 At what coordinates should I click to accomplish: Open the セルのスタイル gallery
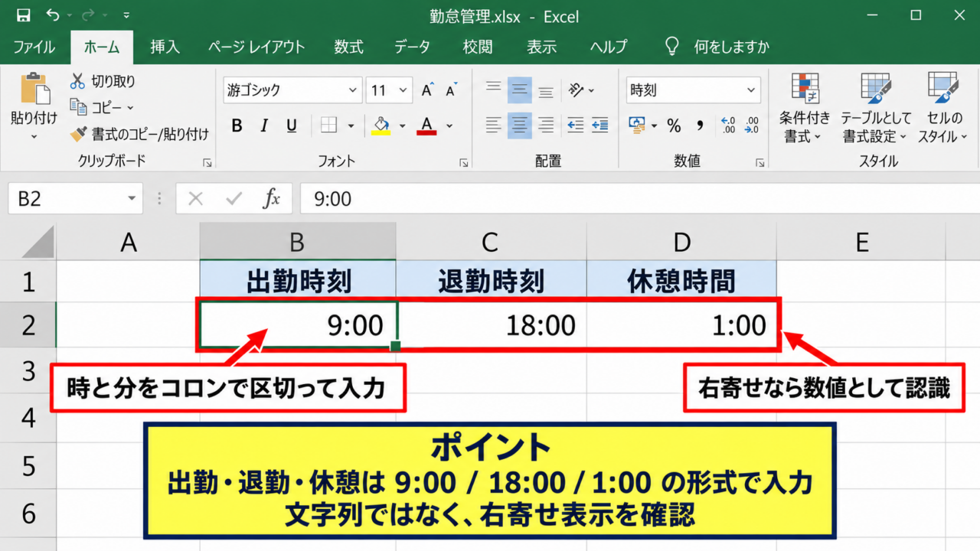coord(943,109)
